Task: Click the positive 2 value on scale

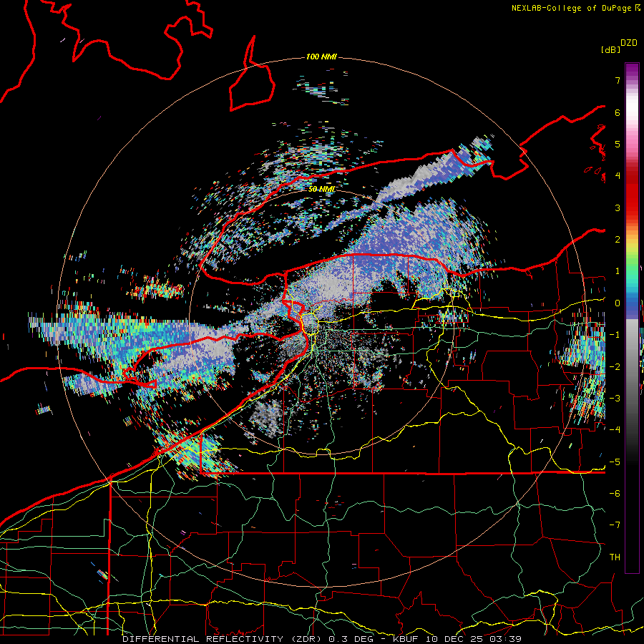Action: coord(618,240)
